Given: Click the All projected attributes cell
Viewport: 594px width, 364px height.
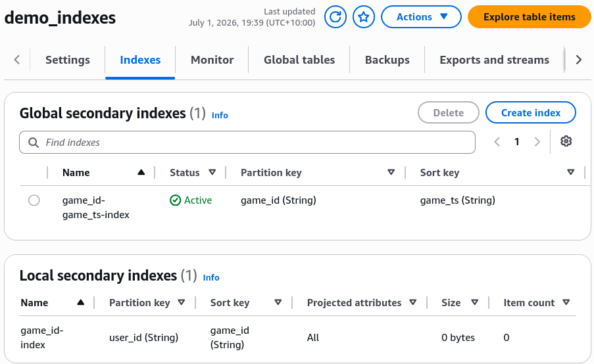Looking at the screenshot, I should [313, 338].
